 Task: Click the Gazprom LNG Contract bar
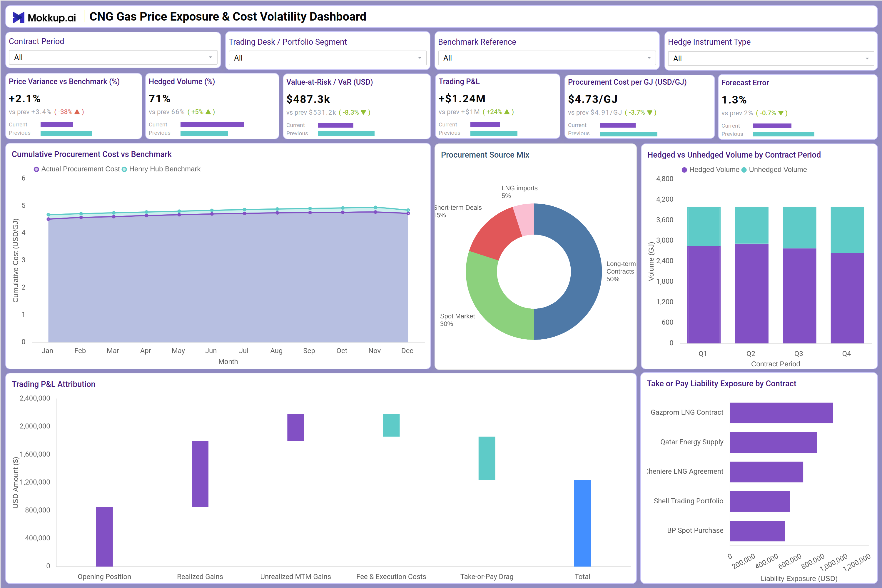point(781,413)
